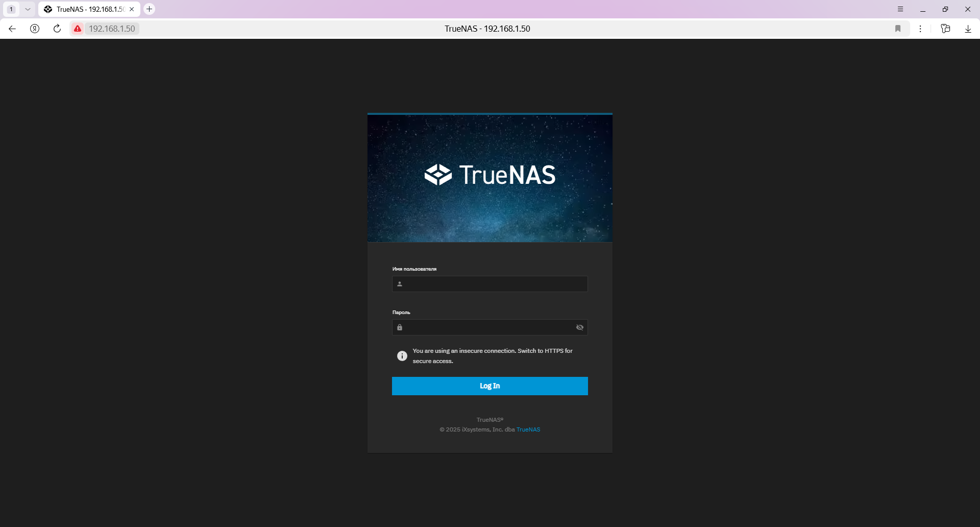Open the Yandex account icon
Screen dimensions: 980x527
pos(35,29)
